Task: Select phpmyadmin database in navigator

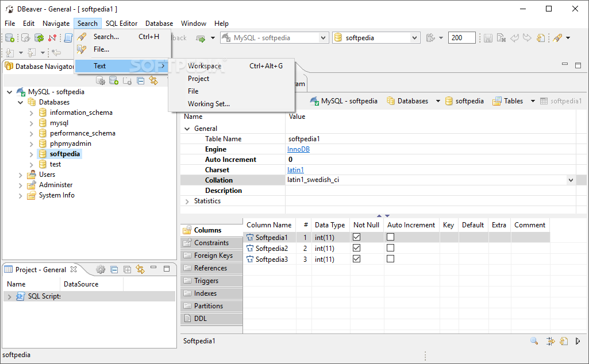Action: 70,144
